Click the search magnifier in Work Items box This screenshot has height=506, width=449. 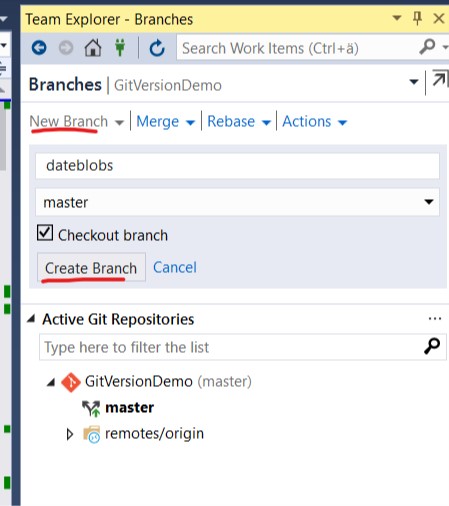tap(427, 47)
